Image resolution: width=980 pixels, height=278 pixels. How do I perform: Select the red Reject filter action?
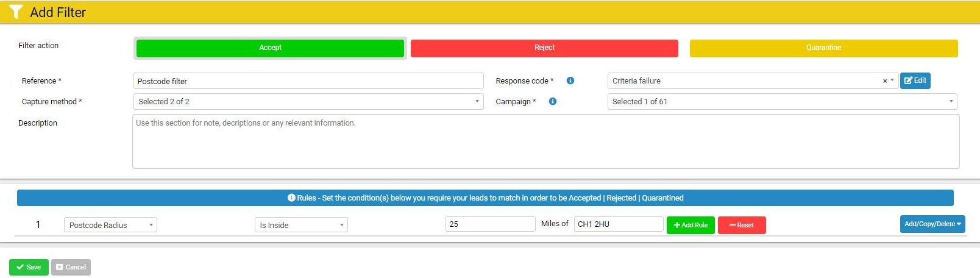coord(544,48)
